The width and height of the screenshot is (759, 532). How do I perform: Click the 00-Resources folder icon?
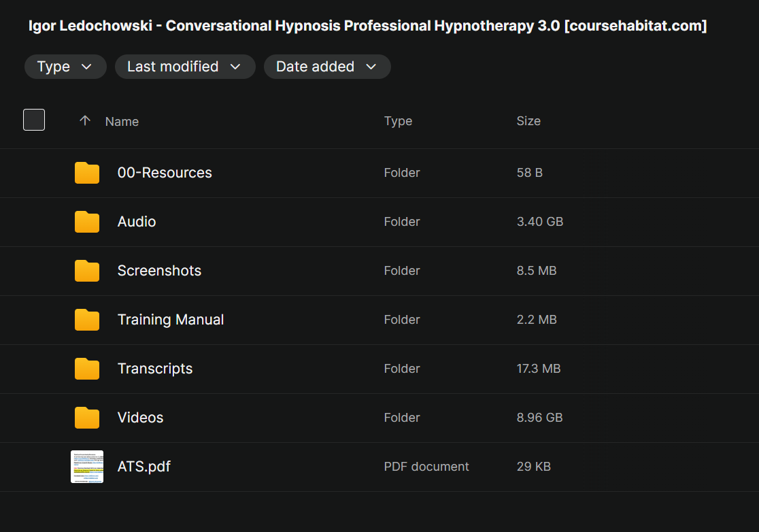[x=87, y=173]
